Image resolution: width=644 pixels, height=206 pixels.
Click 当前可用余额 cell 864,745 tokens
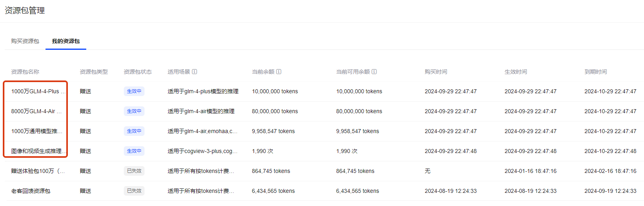pos(355,171)
